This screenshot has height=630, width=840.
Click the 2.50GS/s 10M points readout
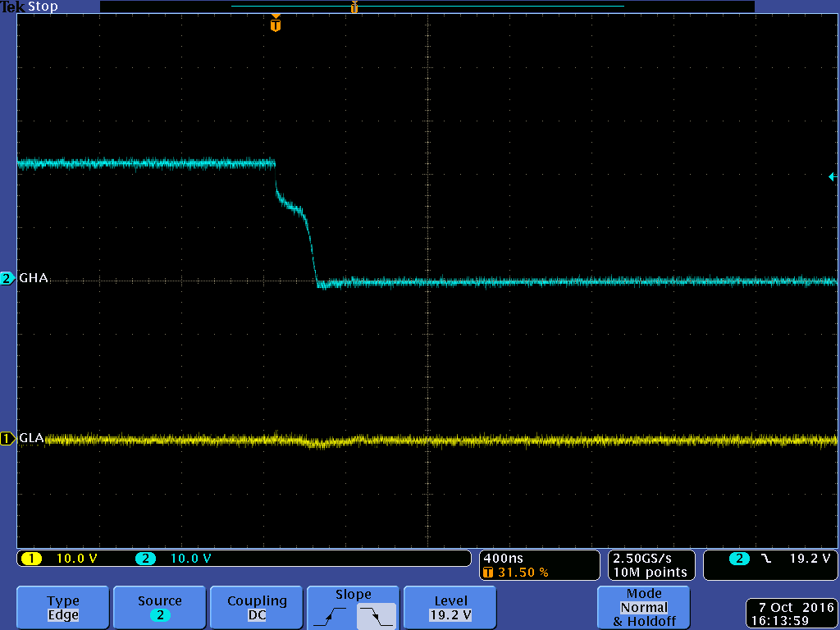pyautogui.click(x=651, y=565)
